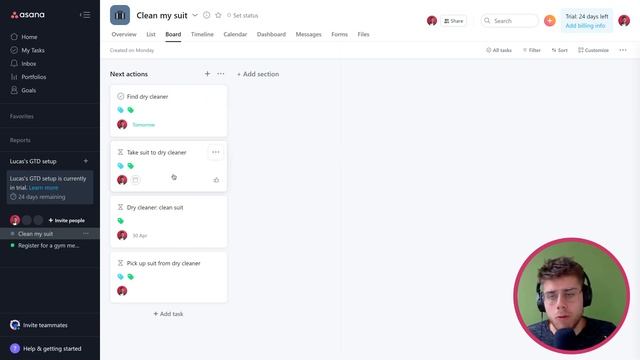Viewport: 640px width, 360px height.
Task: Switch to the Dashboard tab
Action: click(x=271, y=34)
